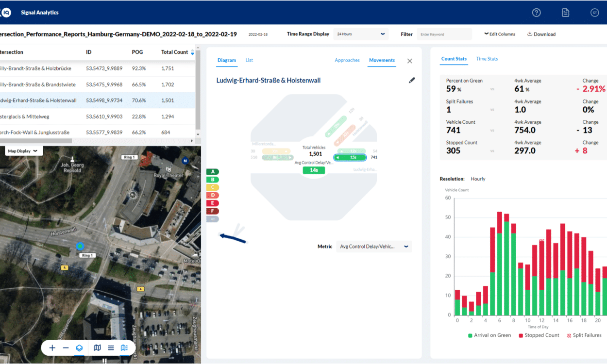Open the user account icon top right

click(x=594, y=12)
